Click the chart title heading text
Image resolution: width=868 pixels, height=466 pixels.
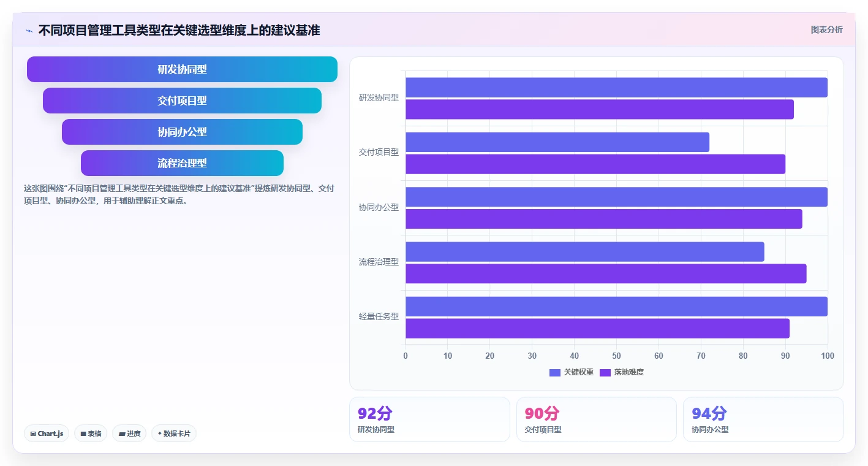pyautogui.click(x=179, y=30)
